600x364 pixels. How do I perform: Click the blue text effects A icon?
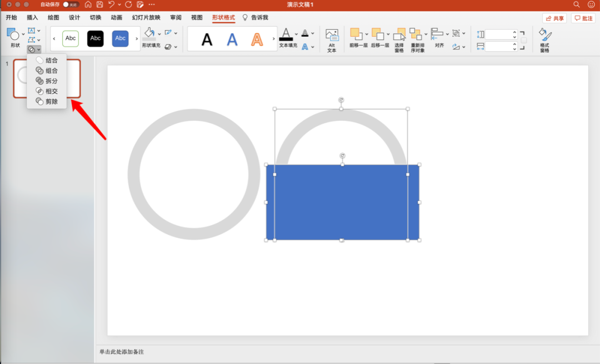point(305,47)
